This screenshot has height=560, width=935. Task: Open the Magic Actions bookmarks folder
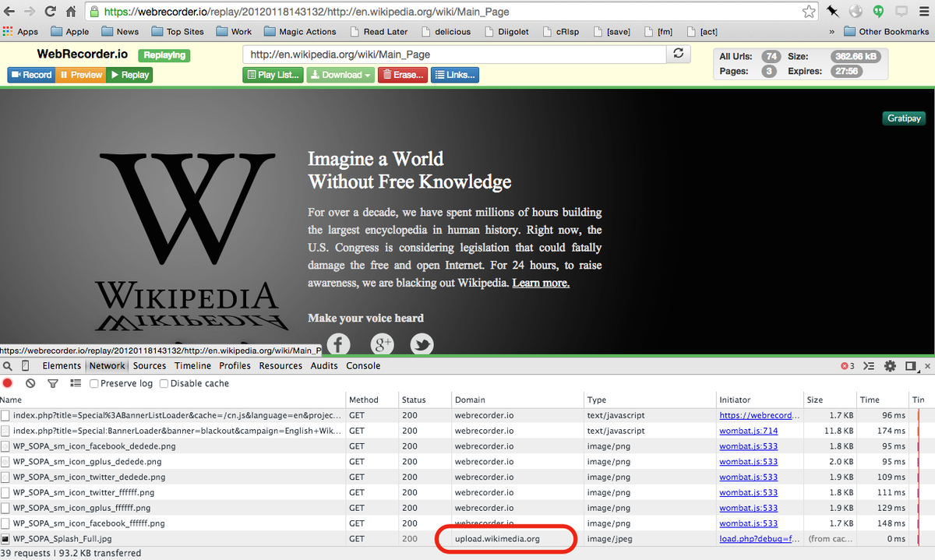300,32
